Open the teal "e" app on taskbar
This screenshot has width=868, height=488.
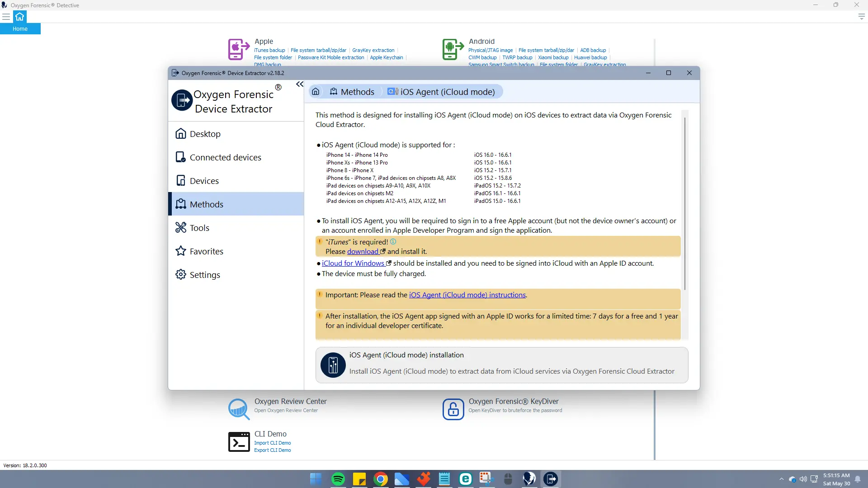pos(466,479)
